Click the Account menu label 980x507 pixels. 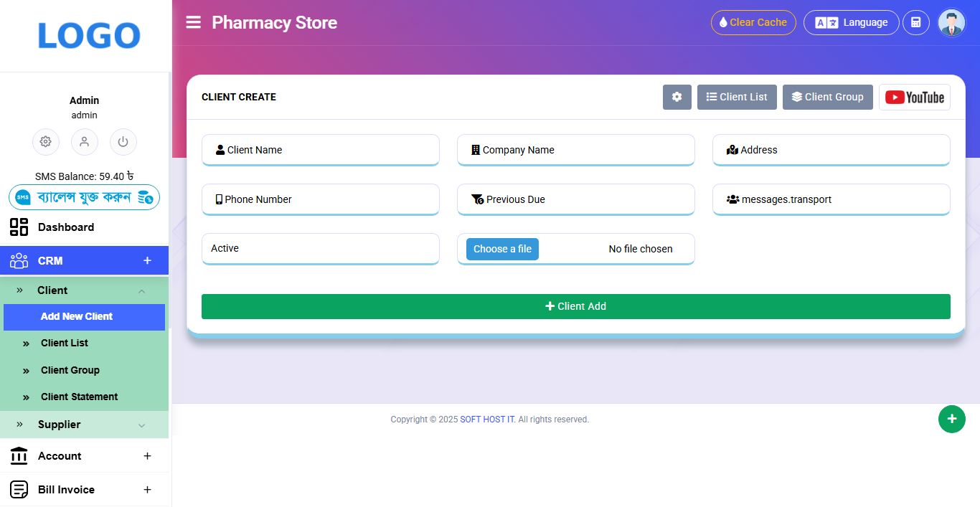(60, 456)
